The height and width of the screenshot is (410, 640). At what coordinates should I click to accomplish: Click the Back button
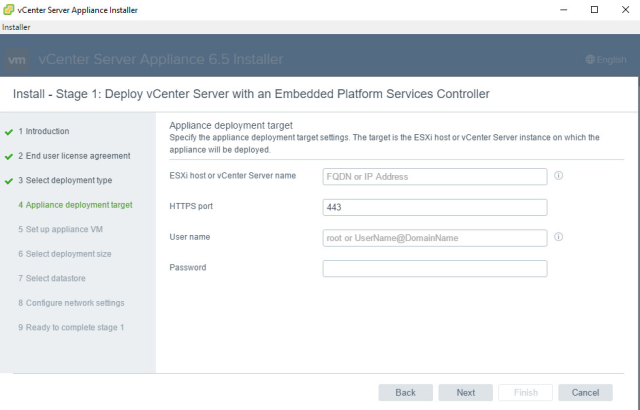click(405, 392)
